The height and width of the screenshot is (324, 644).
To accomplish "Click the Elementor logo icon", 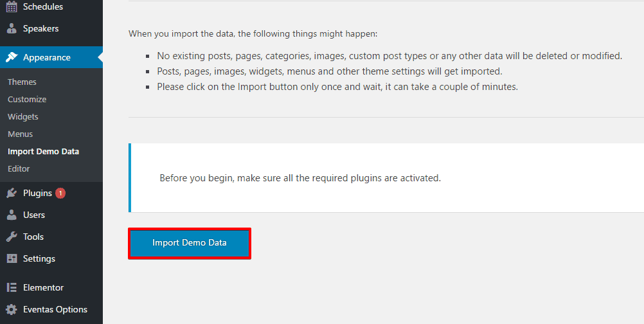I will coord(12,287).
